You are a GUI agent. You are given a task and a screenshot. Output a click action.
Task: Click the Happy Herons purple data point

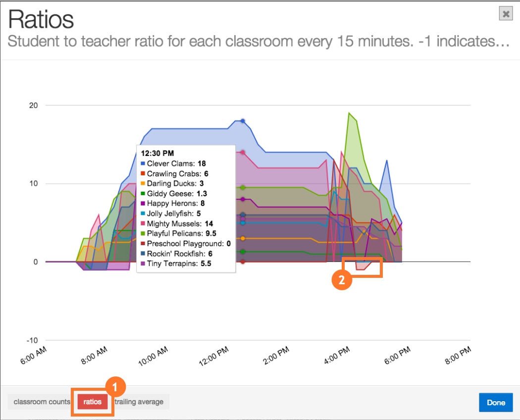click(x=243, y=199)
